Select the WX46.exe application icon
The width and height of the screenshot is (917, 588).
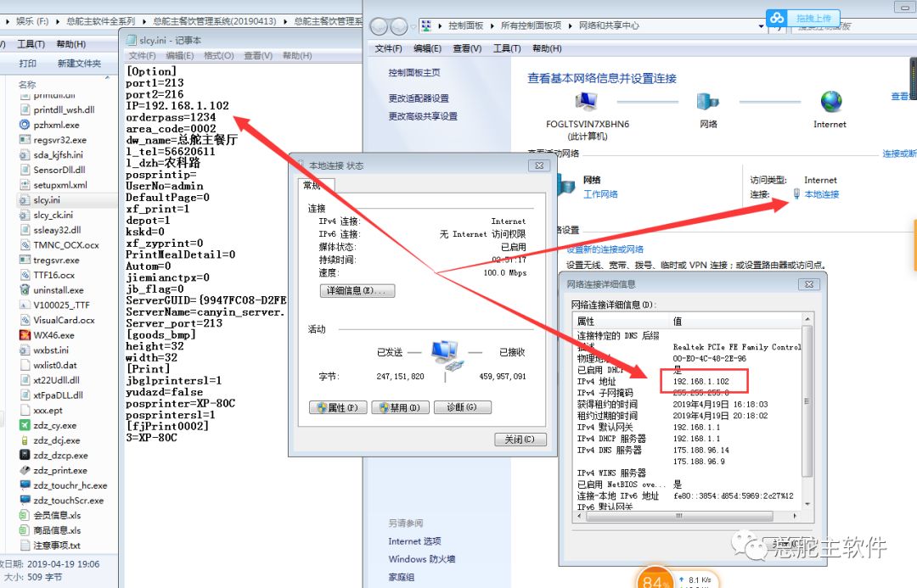click(x=25, y=335)
